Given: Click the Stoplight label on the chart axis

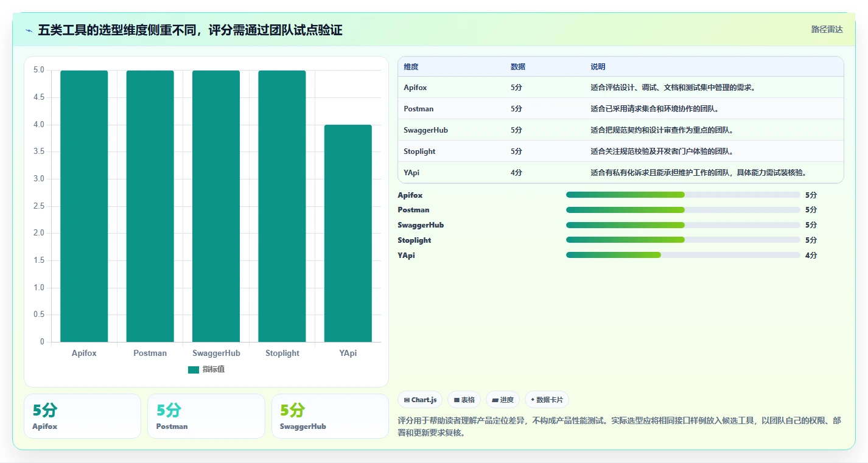Looking at the screenshot, I should (282, 353).
